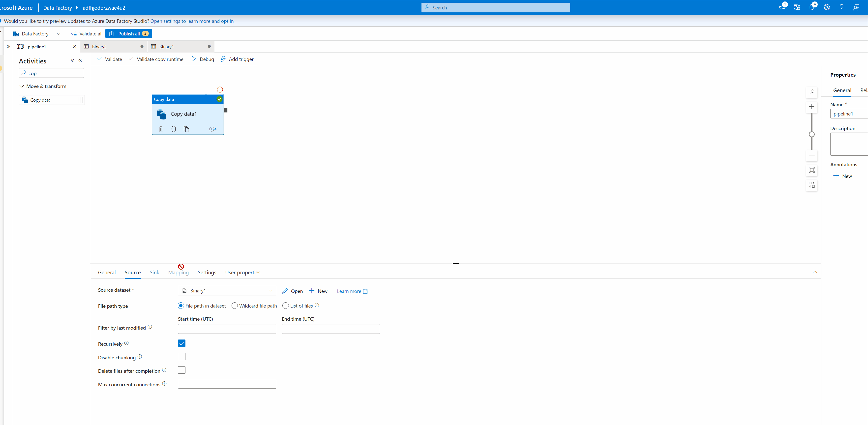Open settings to learn more and opt in
Viewport: 868px width, 425px height.
192,21
